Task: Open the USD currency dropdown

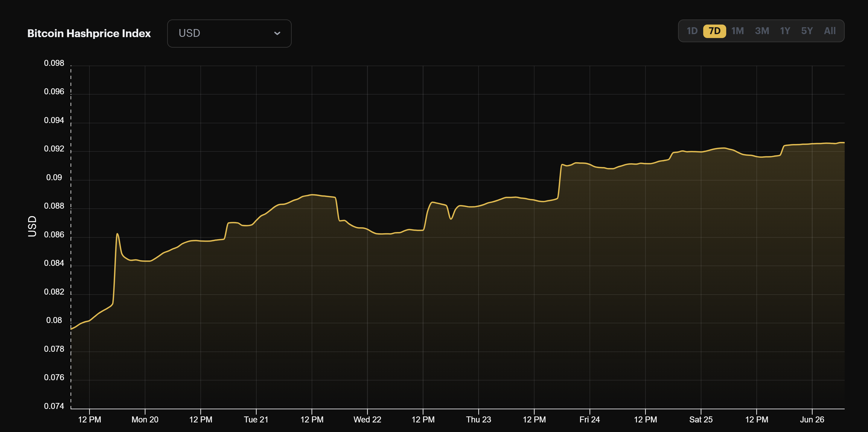Action: click(229, 34)
